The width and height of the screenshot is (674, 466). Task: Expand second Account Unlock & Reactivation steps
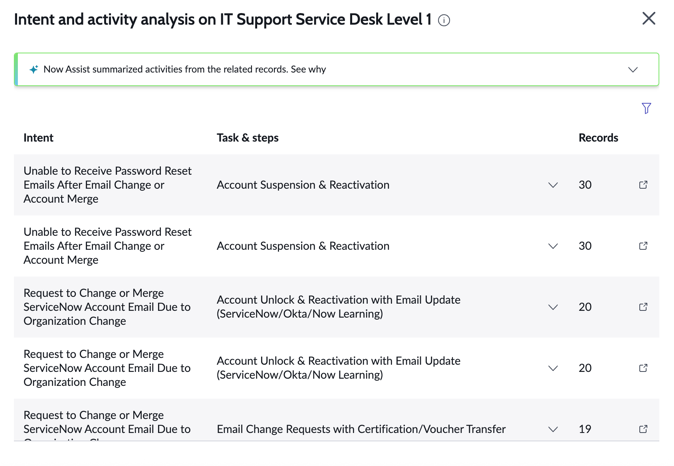pyautogui.click(x=553, y=368)
